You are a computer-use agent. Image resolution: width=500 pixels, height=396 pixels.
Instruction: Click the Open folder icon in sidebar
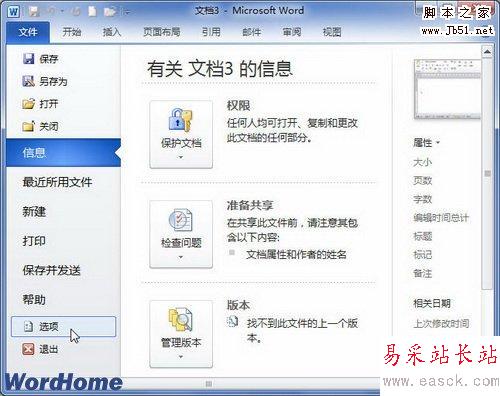pos(29,104)
